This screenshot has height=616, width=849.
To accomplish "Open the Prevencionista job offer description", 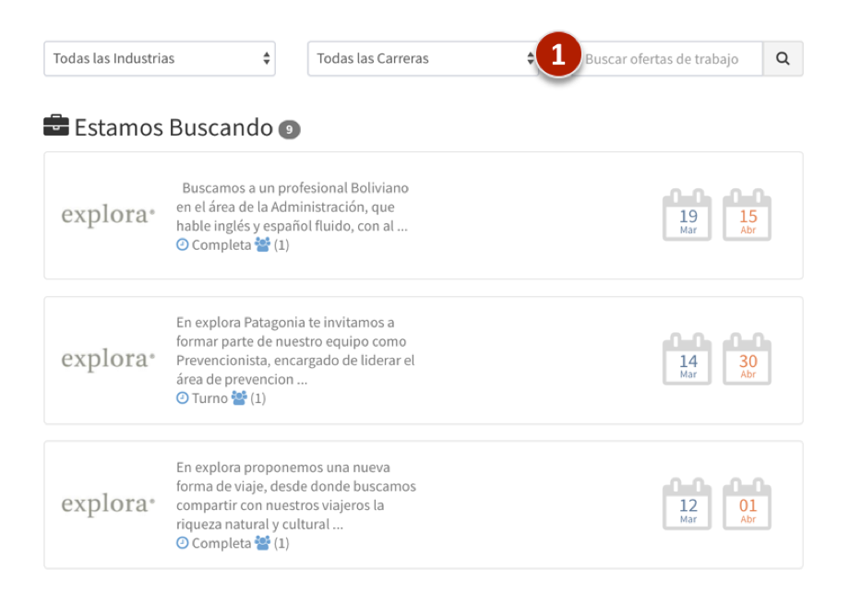I will (x=295, y=350).
